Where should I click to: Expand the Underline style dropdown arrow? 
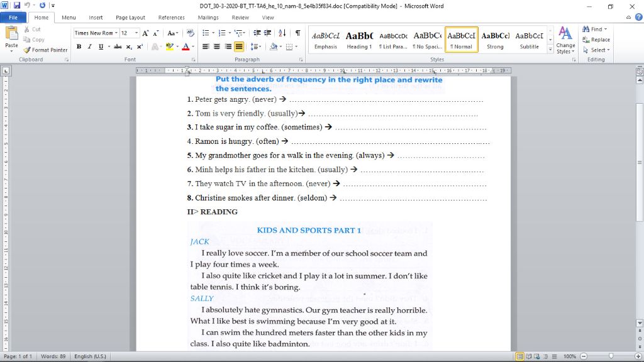tap(109, 47)
